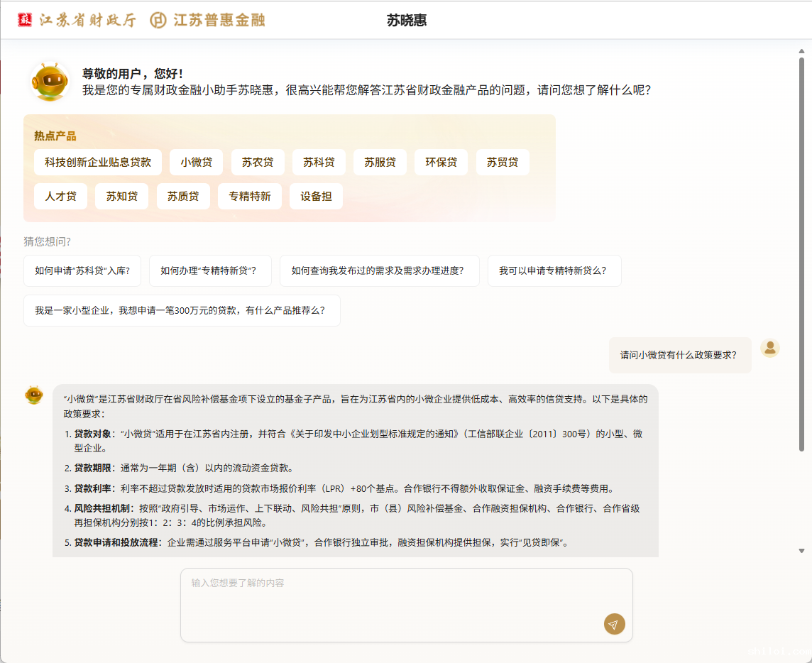Open the 江苏普惠金融 logo link
The height and width of the screenshot is (663, 812).
coord(207,20)
